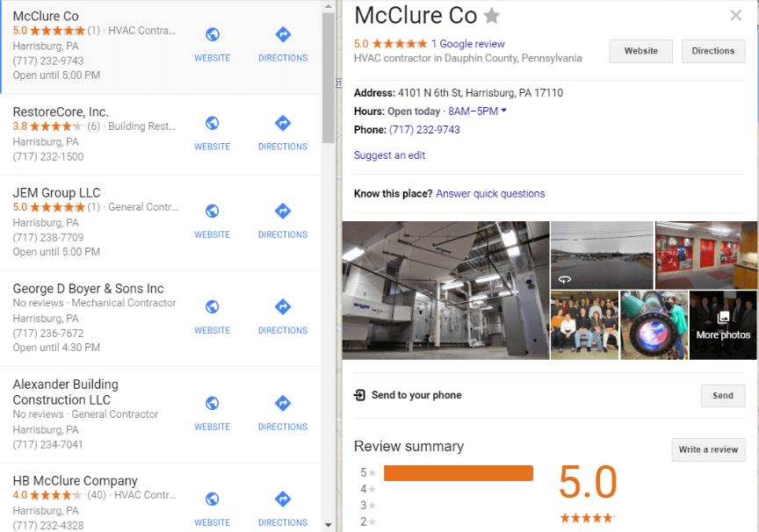
Task: Open the red wall office interior photo
Action: click(x=705, y=255)
